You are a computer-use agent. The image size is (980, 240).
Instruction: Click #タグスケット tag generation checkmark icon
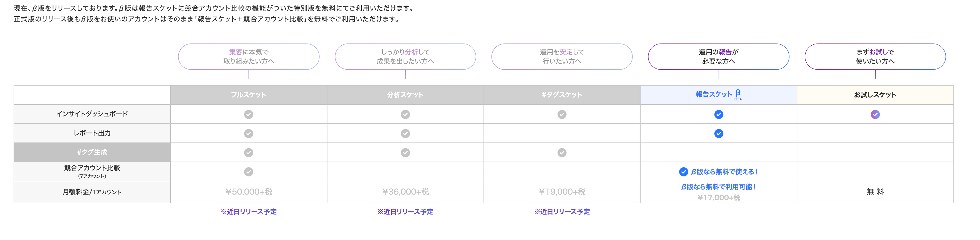tap(562, 153)
